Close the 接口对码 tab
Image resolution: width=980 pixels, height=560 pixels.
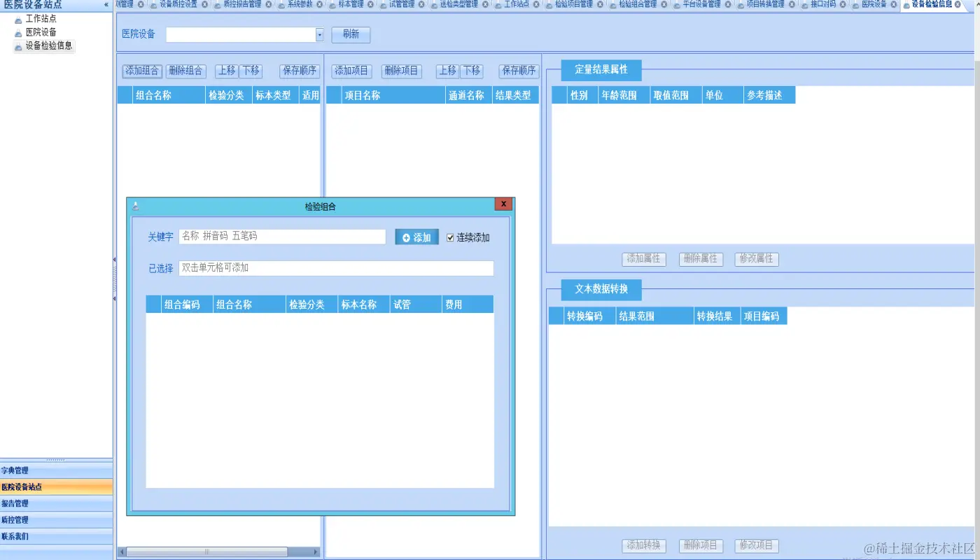tap(843, 4)
